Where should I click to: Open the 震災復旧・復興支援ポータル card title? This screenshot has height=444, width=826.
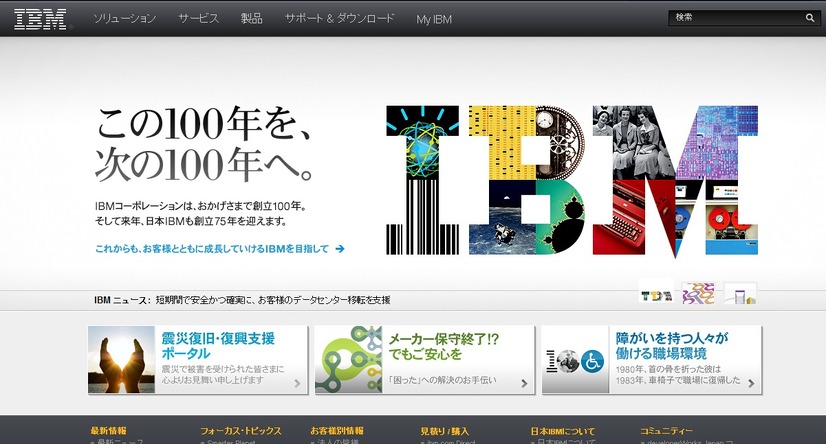point(218,346)
